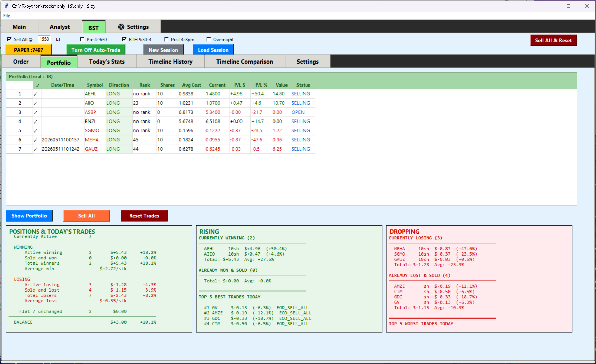The width and height of the screenshot is (596, 364).
Task: Click the Show Portfolio button
Action: coord(29,216)
